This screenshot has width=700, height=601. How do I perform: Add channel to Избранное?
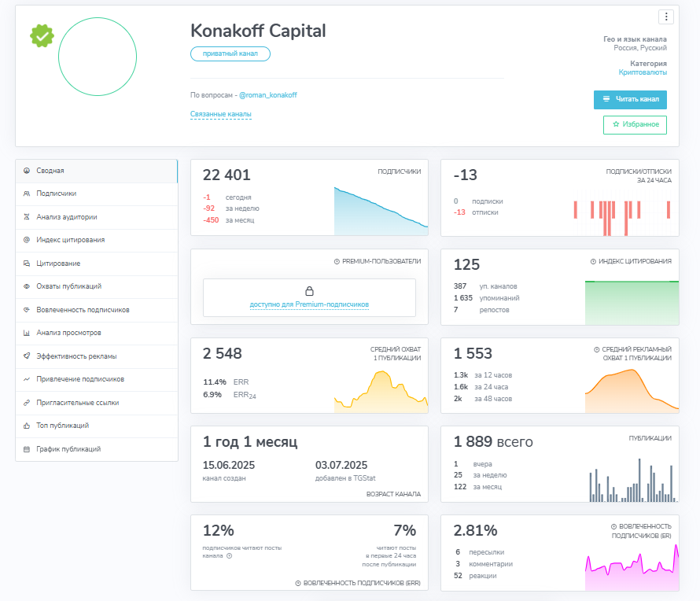coord(635,124)
